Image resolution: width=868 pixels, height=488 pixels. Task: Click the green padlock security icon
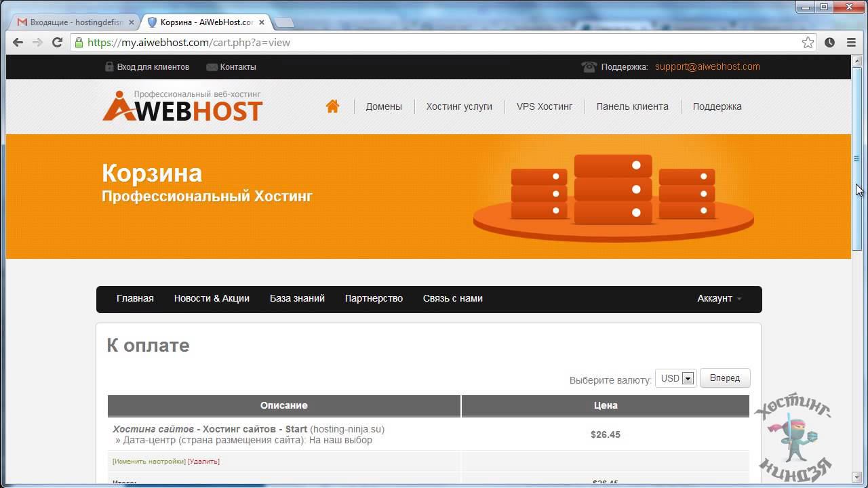point(79,42)
